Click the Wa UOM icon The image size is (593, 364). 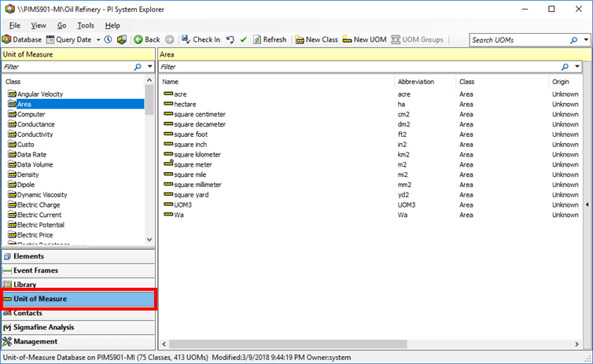[168, 215]
